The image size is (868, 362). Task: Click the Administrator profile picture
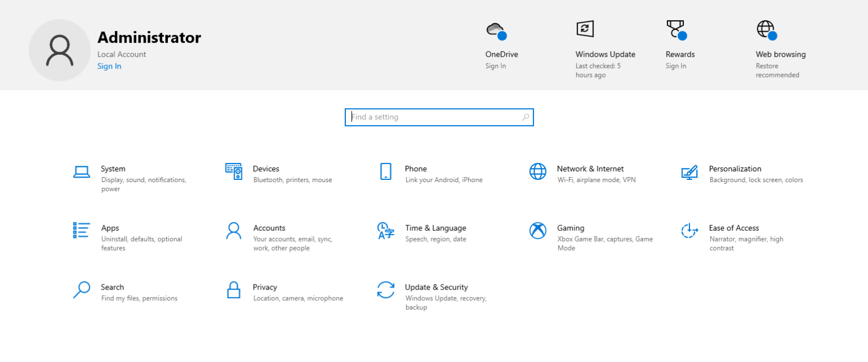tap(59, 50)
